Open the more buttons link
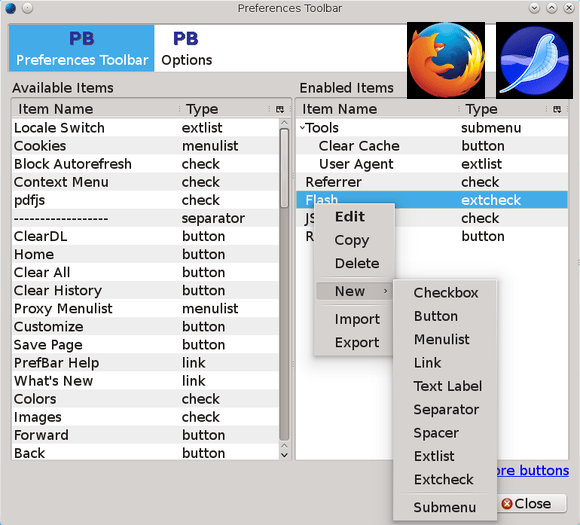The height and width of the screenshot is (525, 580). click(x=532, y=470)
